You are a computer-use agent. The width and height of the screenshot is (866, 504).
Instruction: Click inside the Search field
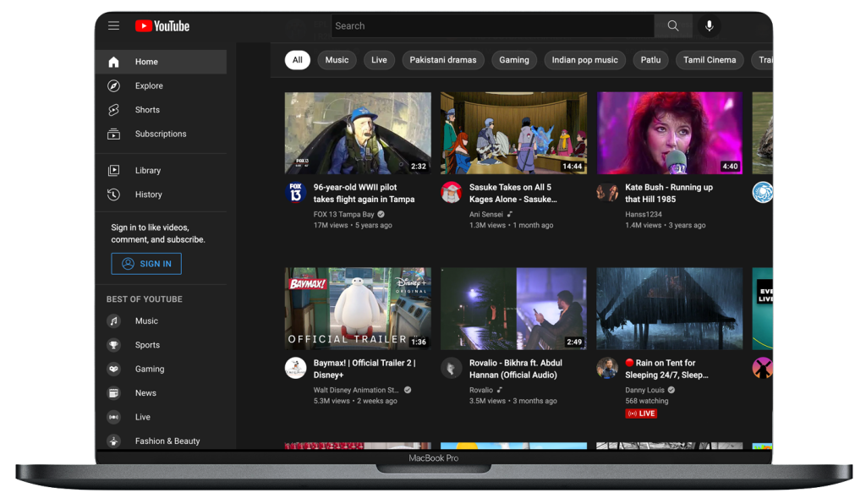pos(493,26)
